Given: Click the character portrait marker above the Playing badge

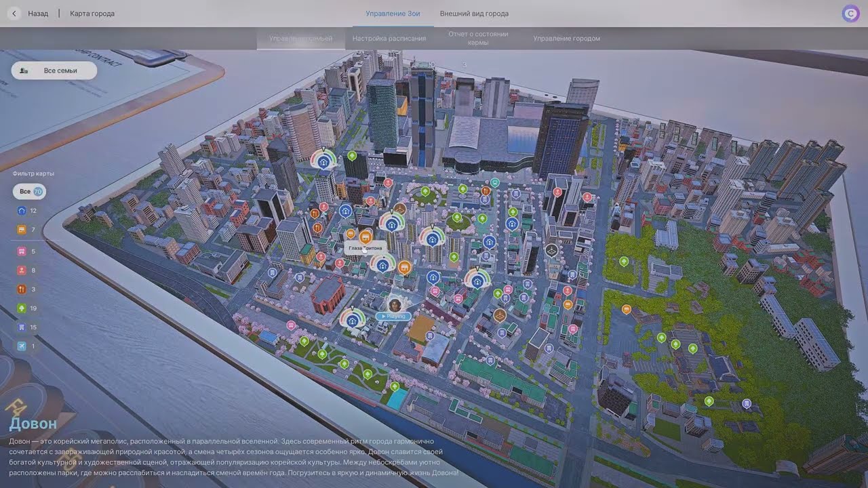Looking at the screenshot, I should (x=394, y=304).
